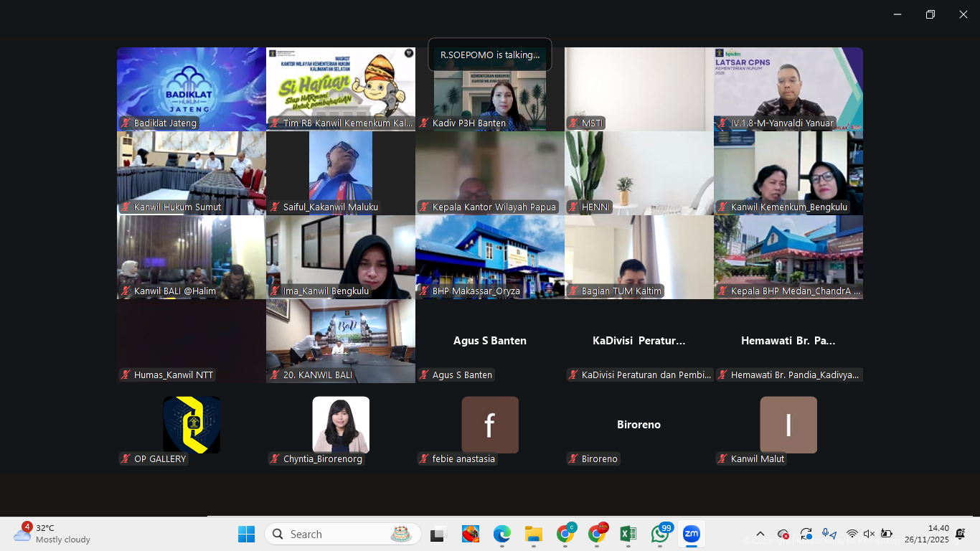Viewport: 980px width, 551px height.
Task: Toggle the muted speaker volume icon
Action: pyautogui.click(x=869, y=534)
